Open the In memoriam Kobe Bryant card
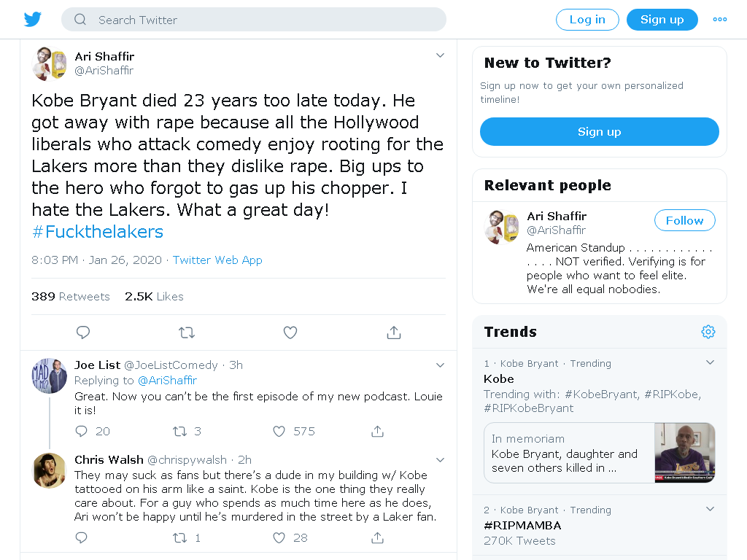This screenshot has width=747, height=560. pos(600,453)
